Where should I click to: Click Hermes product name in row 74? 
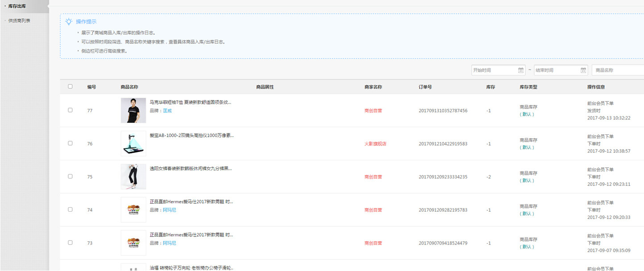click(191, 202)
